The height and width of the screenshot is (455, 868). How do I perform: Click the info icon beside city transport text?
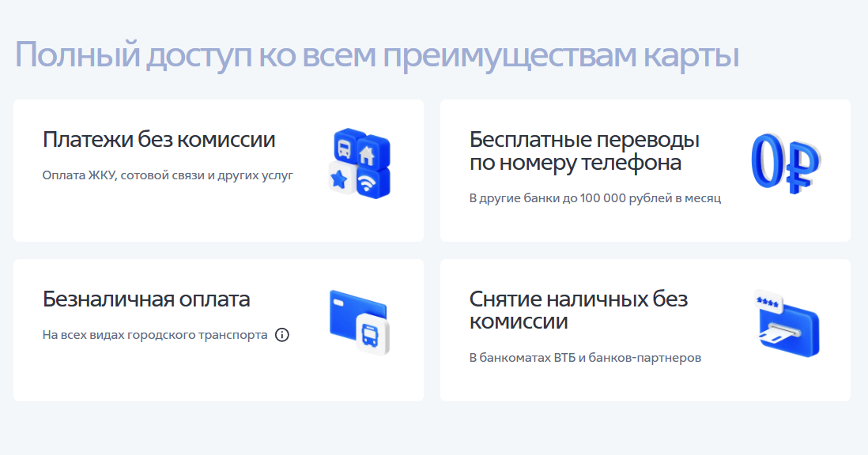[282, 335]
